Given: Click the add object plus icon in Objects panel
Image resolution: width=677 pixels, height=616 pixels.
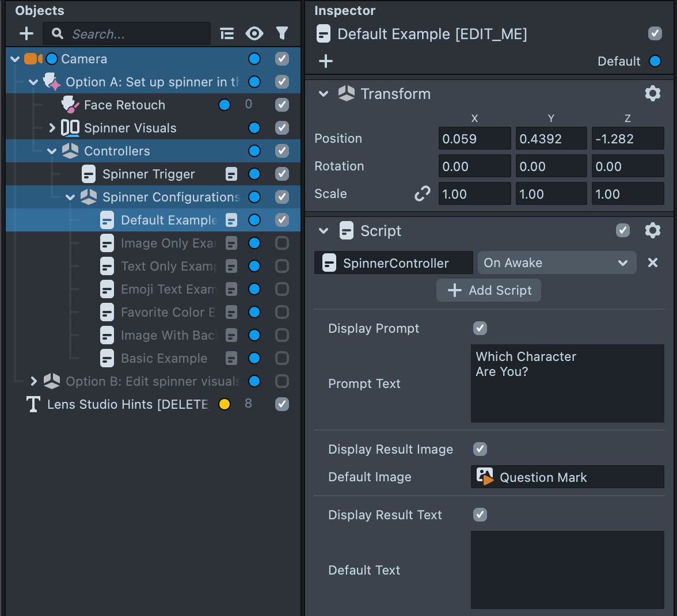Looking at the screenshot, I should (26, 33).
